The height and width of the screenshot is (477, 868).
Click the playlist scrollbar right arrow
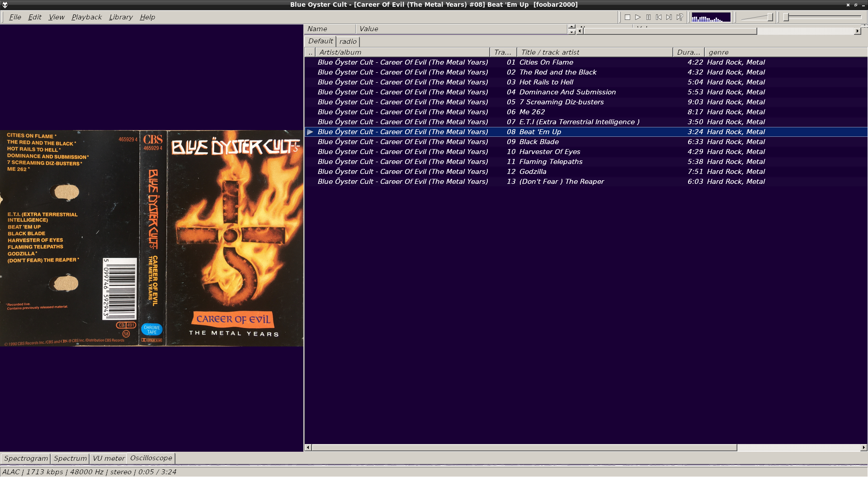pos(863,448)
